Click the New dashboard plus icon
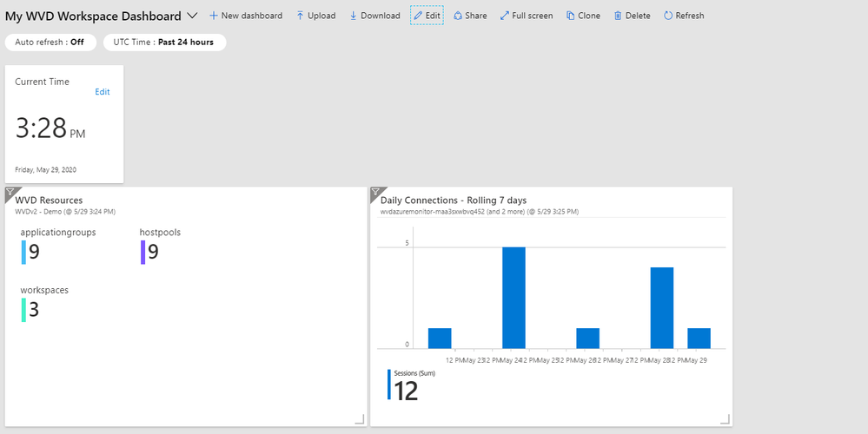Viewport: 868px width, 434px height. [213, 16]
